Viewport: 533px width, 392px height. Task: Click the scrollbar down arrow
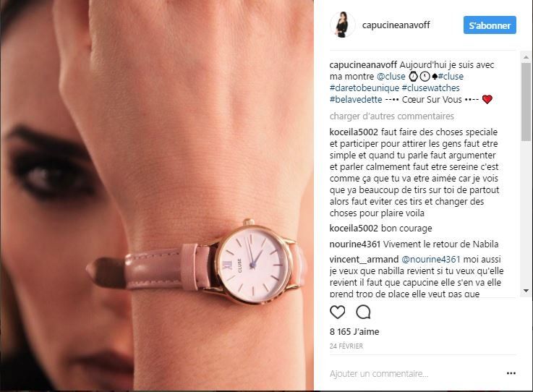pos(526,291)
